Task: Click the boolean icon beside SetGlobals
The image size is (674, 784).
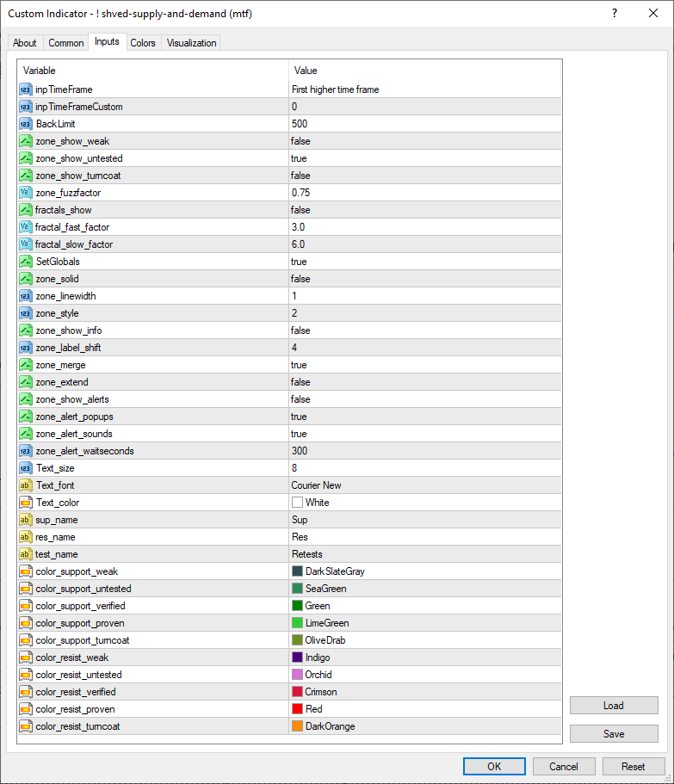Action: click(26, 262)
